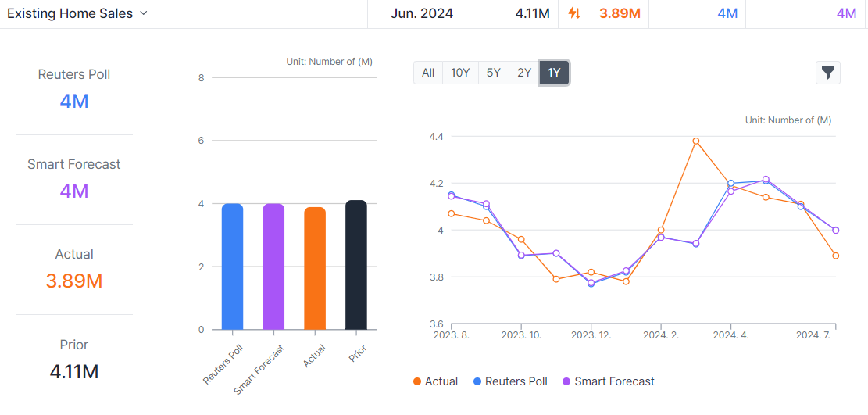Click the active 1Y range button
This screenshot has height=415, width=868.
(554, 73)
